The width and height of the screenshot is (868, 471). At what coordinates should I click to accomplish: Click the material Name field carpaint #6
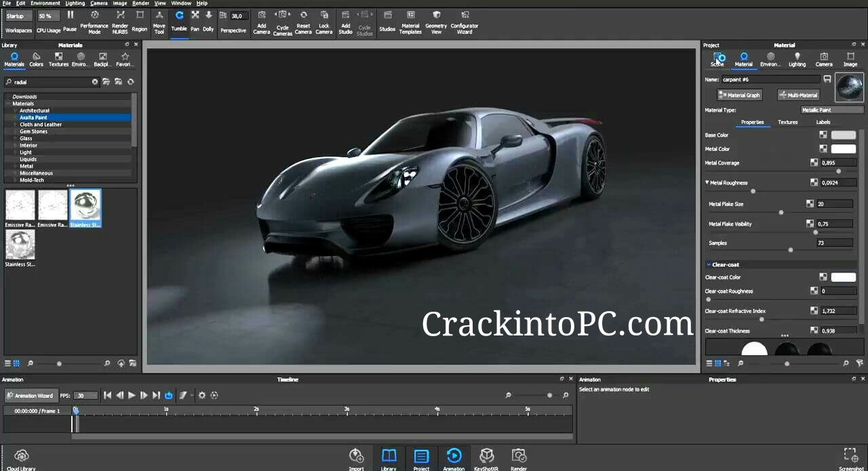(770, 79)
